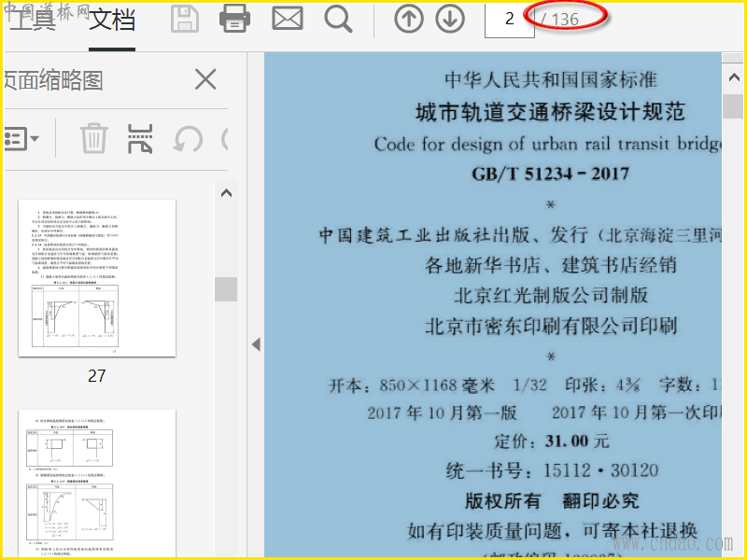747x560 pixels.
Task: Click the English title Code for design
Action: point(548,144)
